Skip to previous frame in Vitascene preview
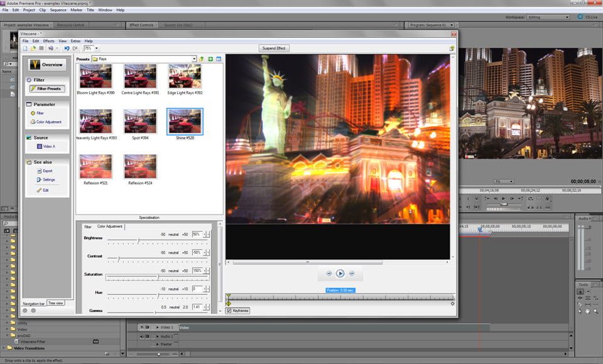This screenshot has width=603, height=364. (329, 273)
